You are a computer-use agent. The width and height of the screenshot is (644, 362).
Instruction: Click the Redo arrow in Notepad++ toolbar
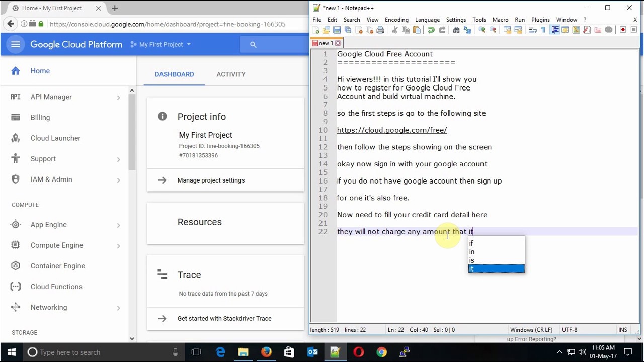[x=442, y=30]
